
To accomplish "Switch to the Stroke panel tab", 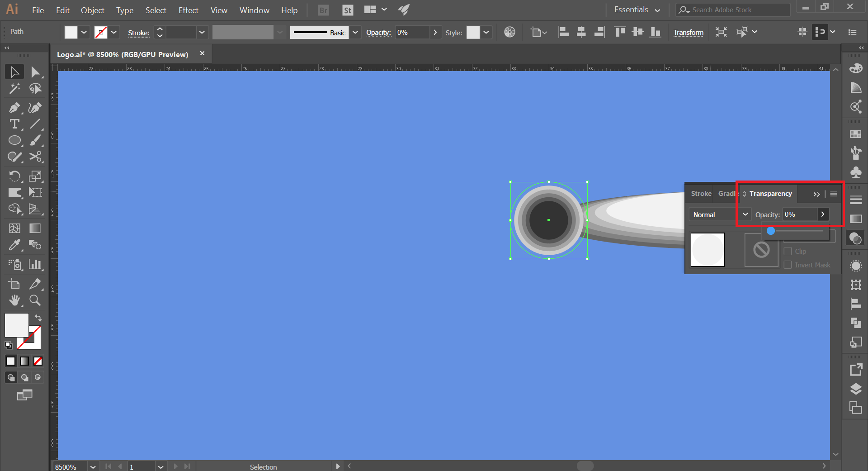I will tap(701, 194).
